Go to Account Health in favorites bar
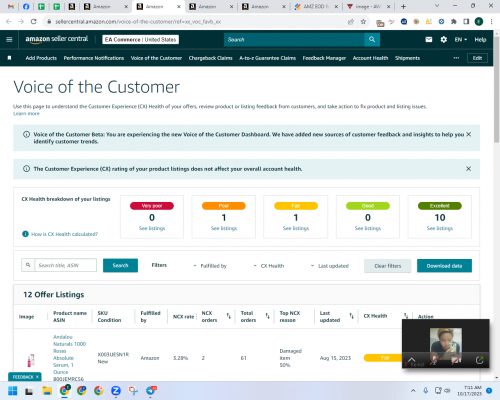Viewport: 500px width, 400px height. tap(370, 58)
